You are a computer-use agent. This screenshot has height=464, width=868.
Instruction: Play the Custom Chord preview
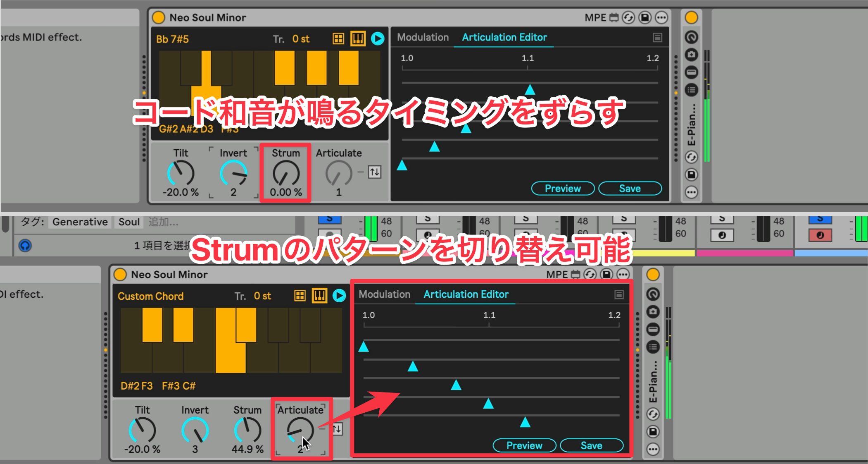339,296
